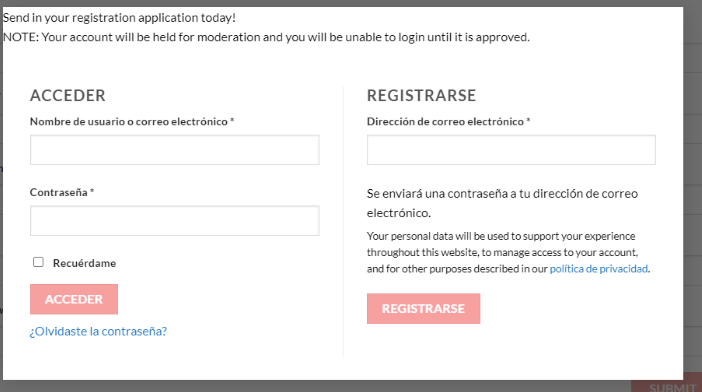This screenshot has width=702, height=392.
Task: Click the 'Se enviará una contraseña' message
Action: coord(502,203)
